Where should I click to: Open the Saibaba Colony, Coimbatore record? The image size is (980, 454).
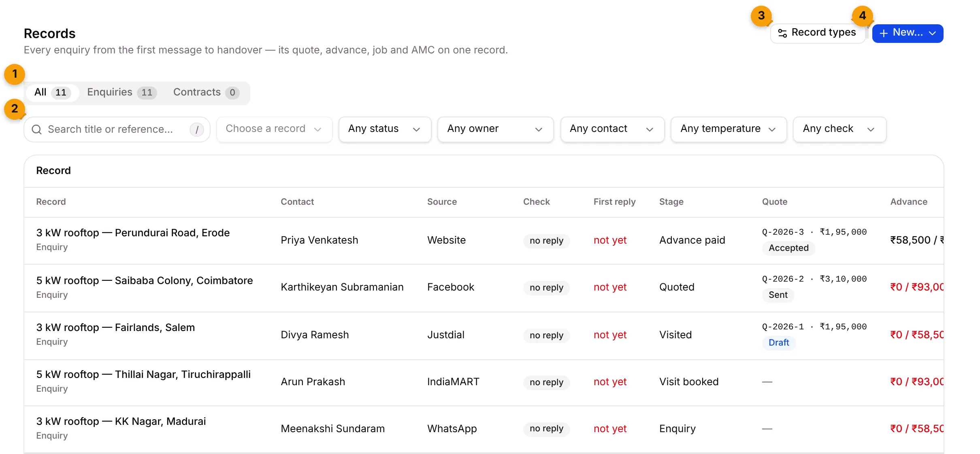(145, 281)
